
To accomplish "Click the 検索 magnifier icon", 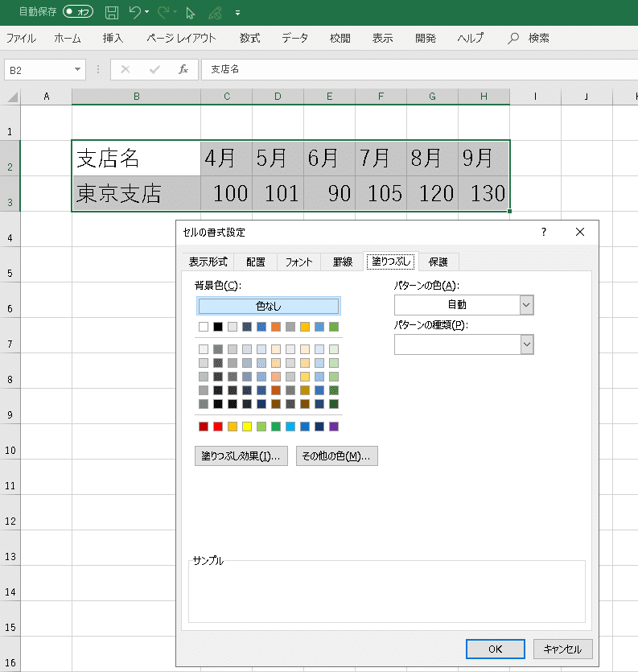I will pos(512,39).
